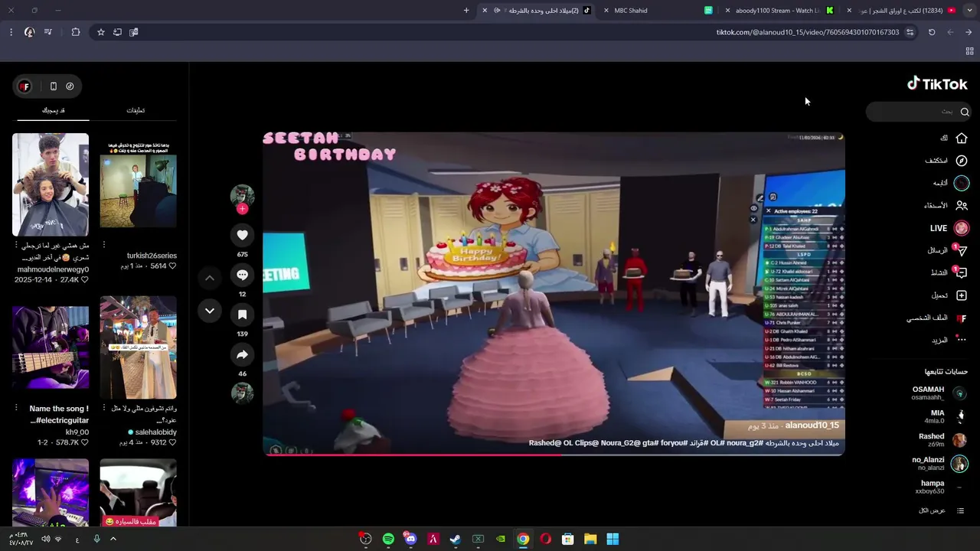Open comments via the speech bubble icon
Viewport: 980px width, 551px height.
click(x=242, y=275)
